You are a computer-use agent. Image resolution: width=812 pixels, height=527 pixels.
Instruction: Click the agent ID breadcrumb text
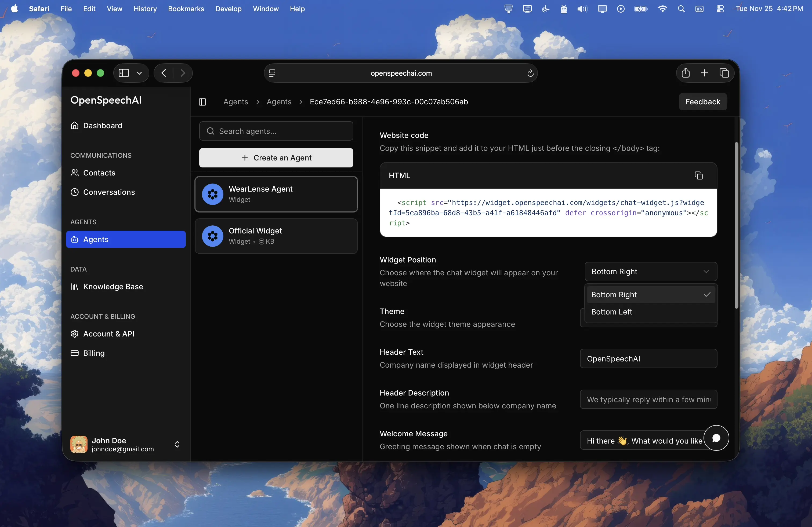point(389,102)
